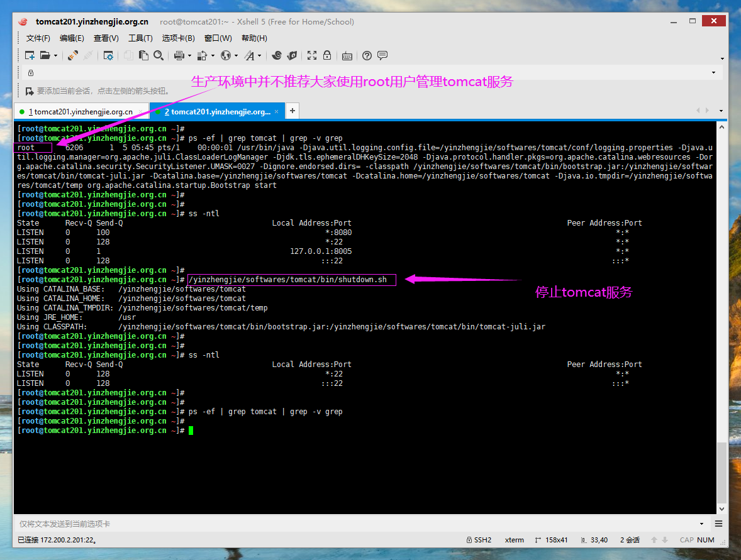Click the orange plug connection icon
The height and width of the screenshot is (560, 741).
73,56
